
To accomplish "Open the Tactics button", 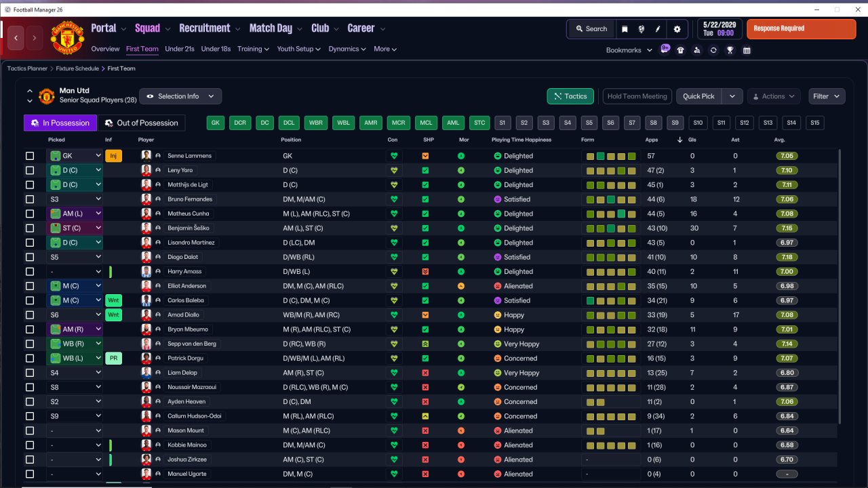I will pyautogui.click(x=570, y=96).
